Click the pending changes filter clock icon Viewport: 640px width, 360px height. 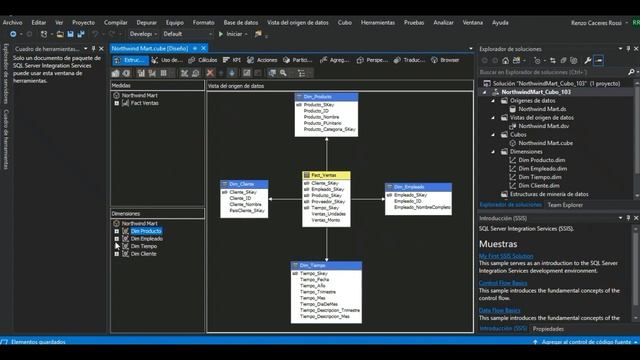click(x=537, y=61)
